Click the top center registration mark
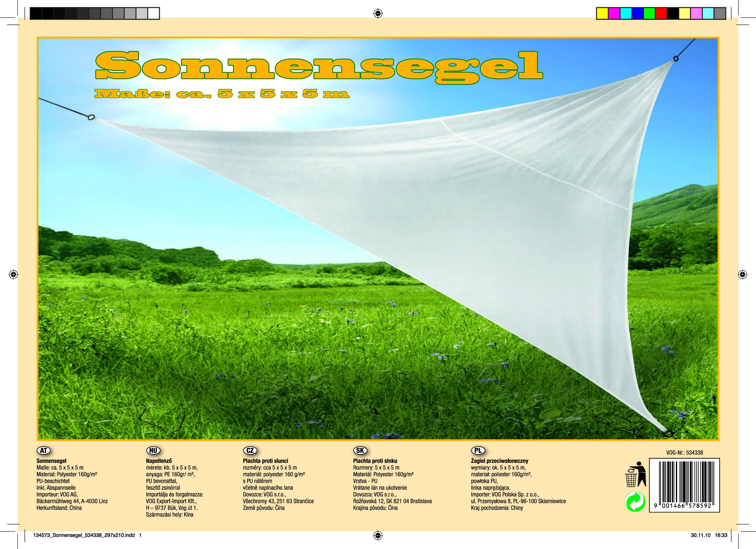The image size is (756, 549). (x=378, y=13)
